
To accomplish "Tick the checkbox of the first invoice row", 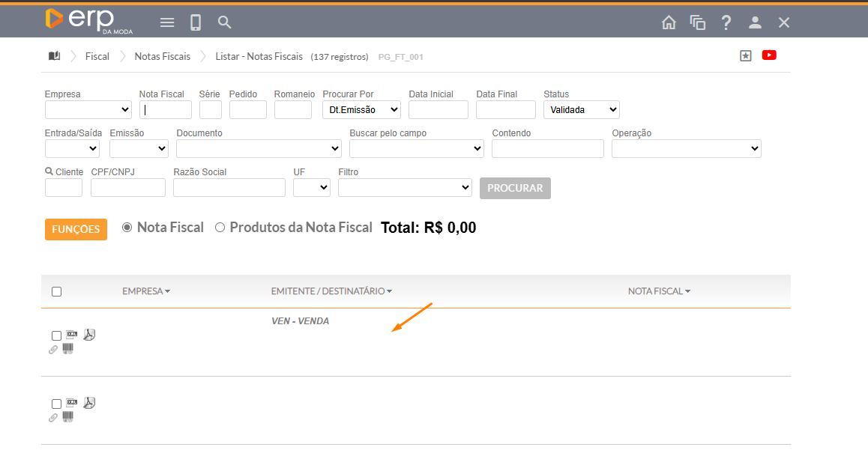I will coord(57,336).
